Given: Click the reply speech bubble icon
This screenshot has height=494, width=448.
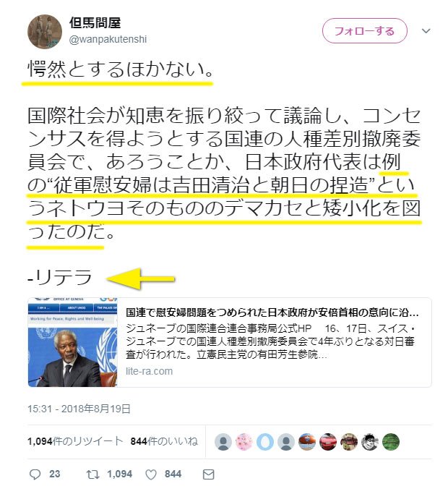Looking at the screenshot, I should [35, 474].
